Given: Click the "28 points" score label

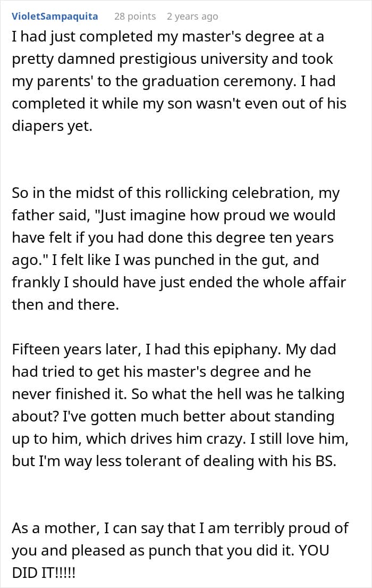Looking at the screenshot, I should coord(135,16).
